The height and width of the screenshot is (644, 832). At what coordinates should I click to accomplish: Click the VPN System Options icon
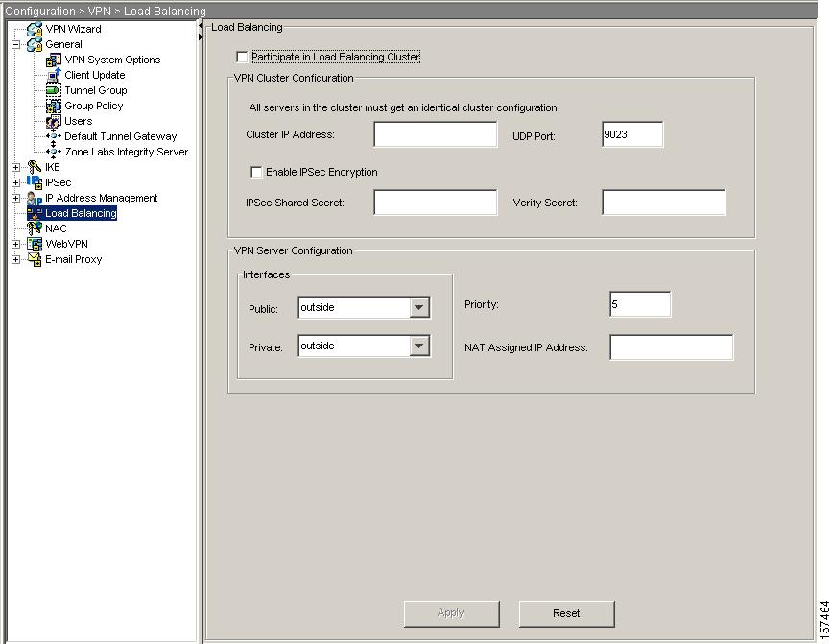point(54,60)
